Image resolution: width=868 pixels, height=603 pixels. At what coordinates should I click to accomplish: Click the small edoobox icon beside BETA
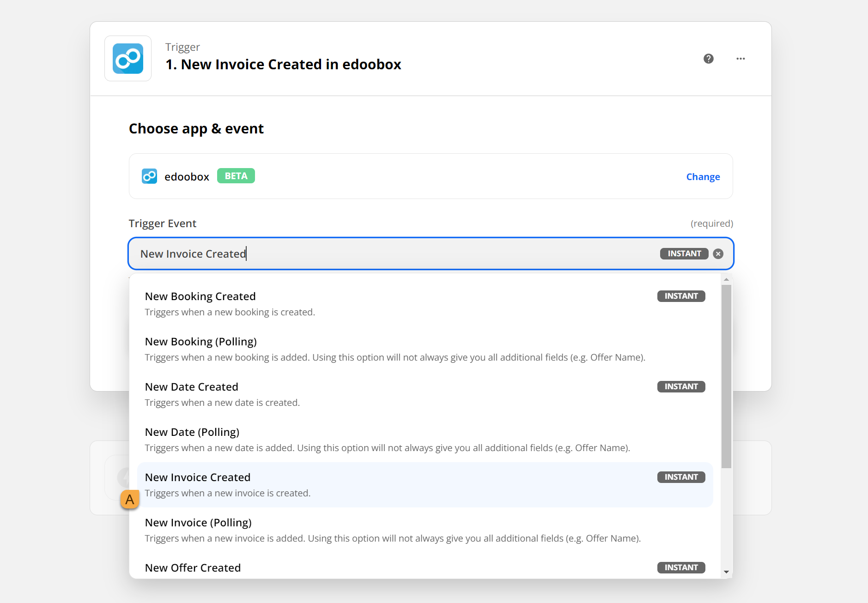(x=149, y=176)
